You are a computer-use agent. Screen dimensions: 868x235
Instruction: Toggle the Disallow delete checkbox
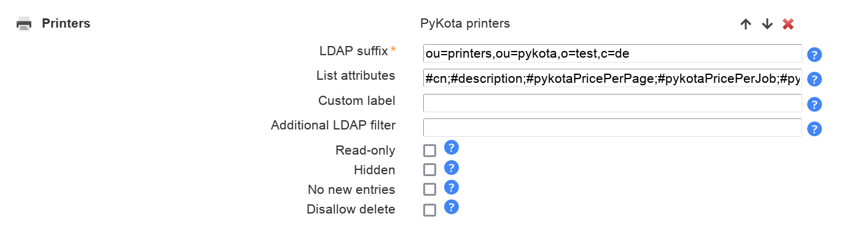pos(430,210)
